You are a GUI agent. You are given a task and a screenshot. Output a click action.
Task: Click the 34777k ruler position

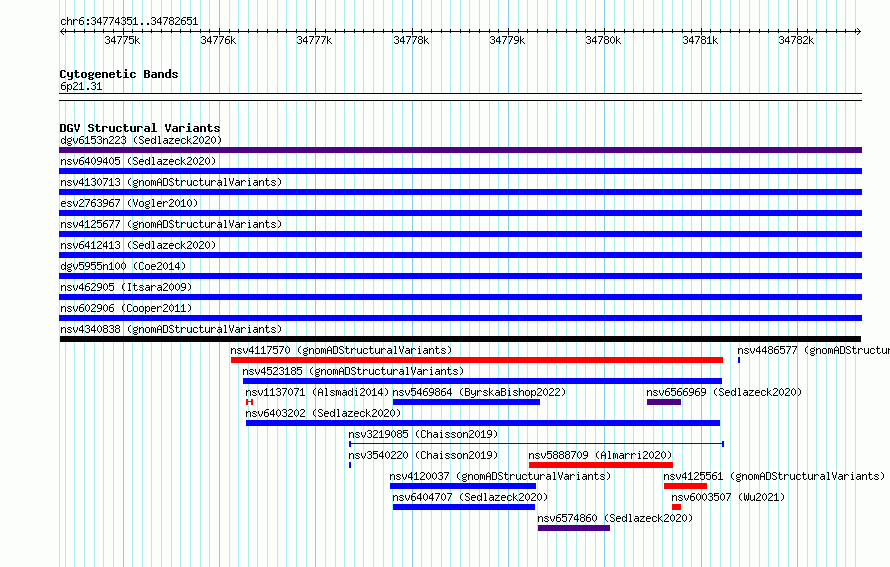314,40
